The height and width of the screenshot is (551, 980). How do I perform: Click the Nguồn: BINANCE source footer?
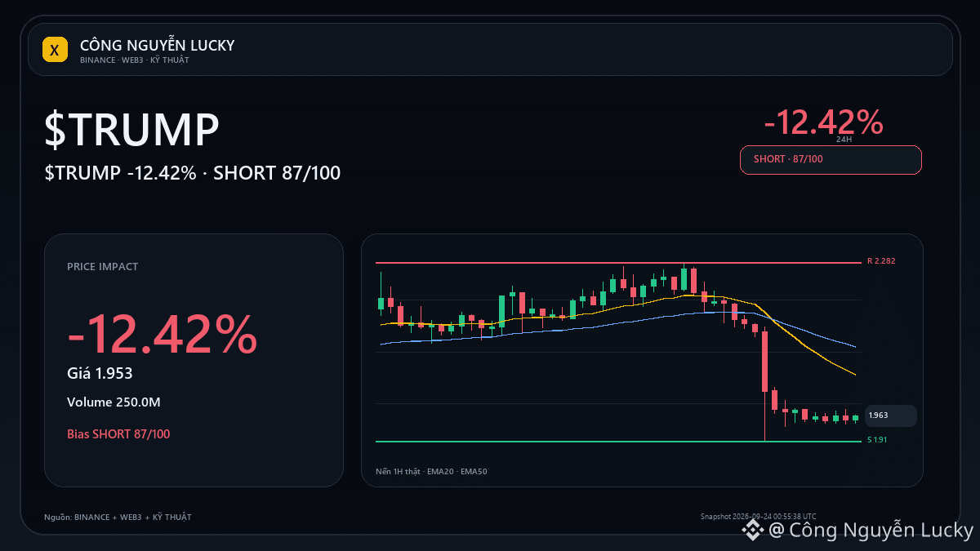[x=118, y=517]
